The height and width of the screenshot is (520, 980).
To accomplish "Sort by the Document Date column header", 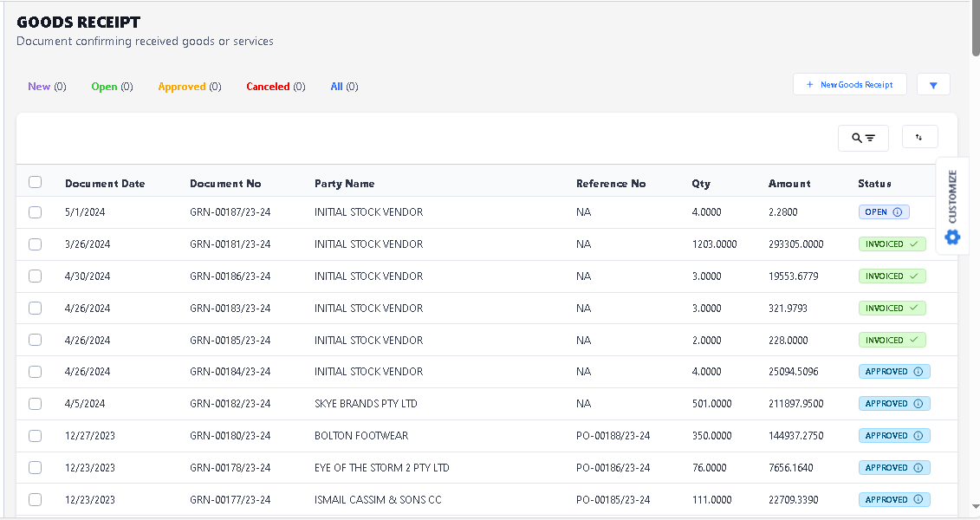I will [105, 184].
